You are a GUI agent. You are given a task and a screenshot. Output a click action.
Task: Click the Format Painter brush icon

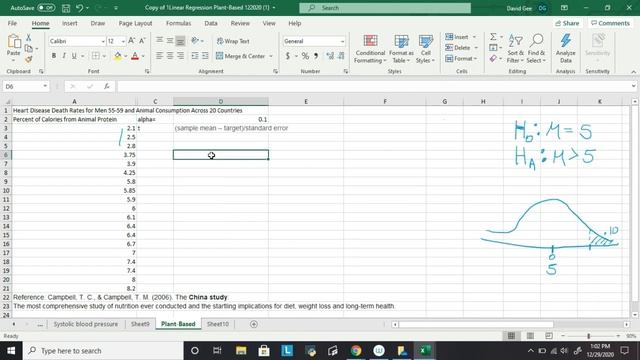click(29, 60)
